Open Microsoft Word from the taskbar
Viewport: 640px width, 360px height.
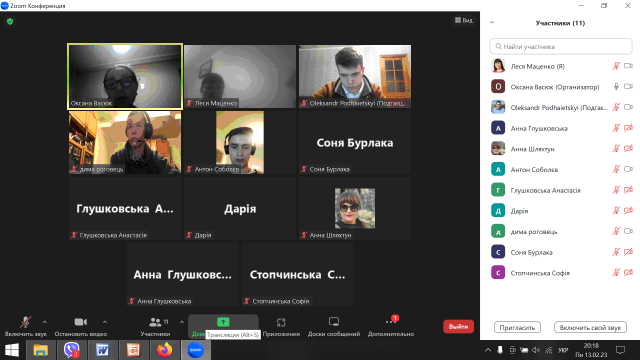point(102,350)
